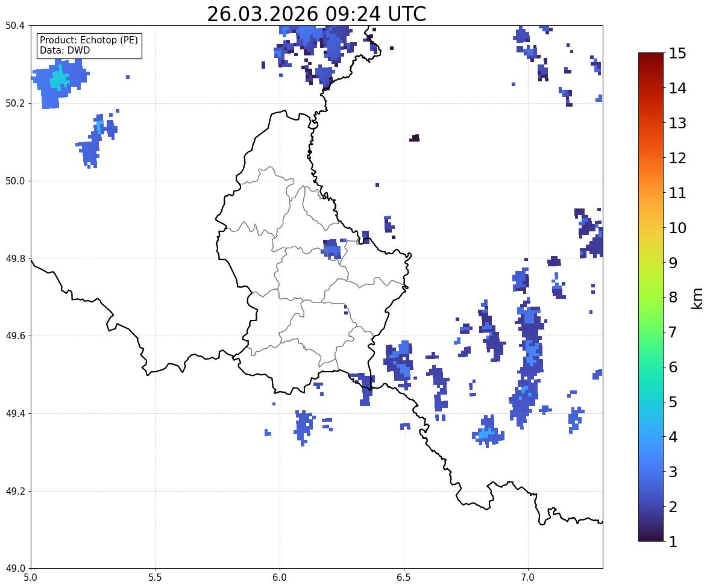Click colorbar tick label 5
The width and height of the screenshot is (710, 588).
[673, 402]
